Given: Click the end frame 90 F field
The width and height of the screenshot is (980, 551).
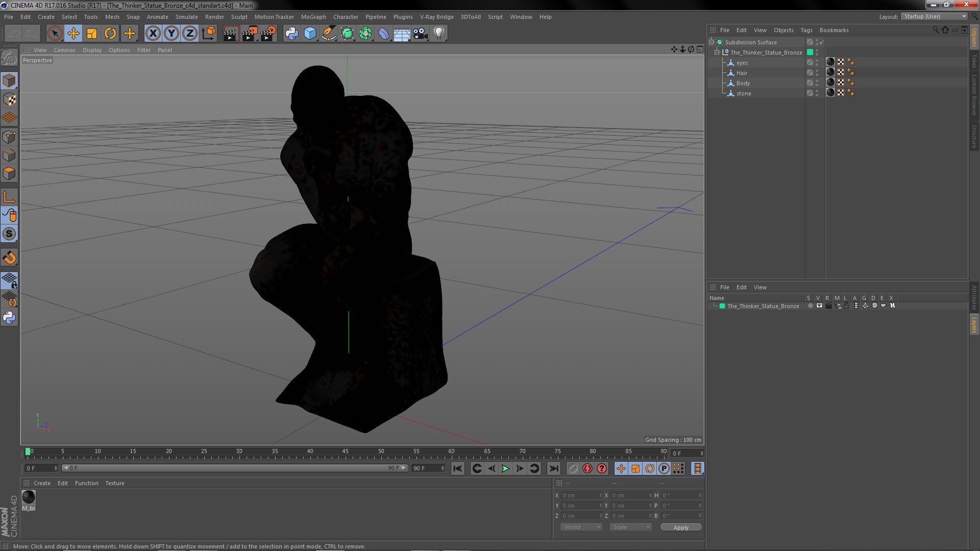Looking at the screenshot, I should tap(428, 468).
